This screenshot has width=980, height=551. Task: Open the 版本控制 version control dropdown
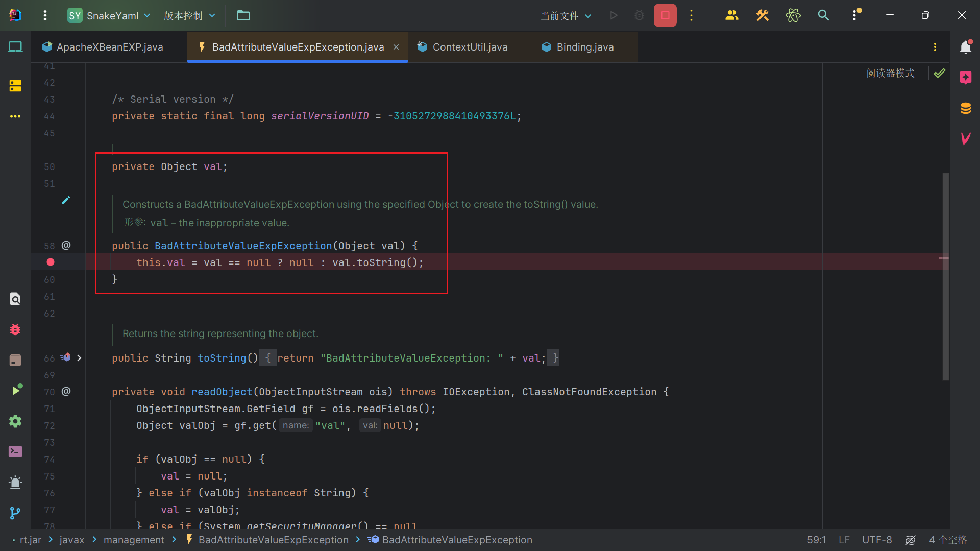pyautogui.click(x=189, y=16)
